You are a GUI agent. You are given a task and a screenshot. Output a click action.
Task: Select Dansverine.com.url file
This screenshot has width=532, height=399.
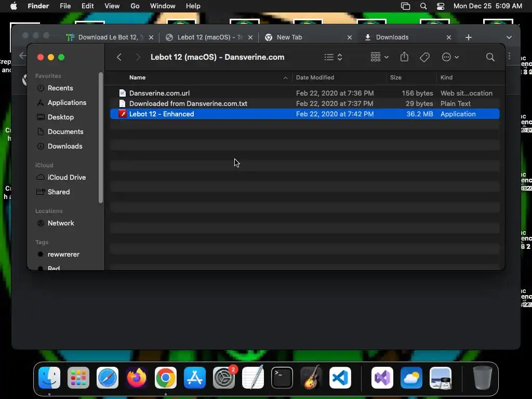click(x=304, y=93)
